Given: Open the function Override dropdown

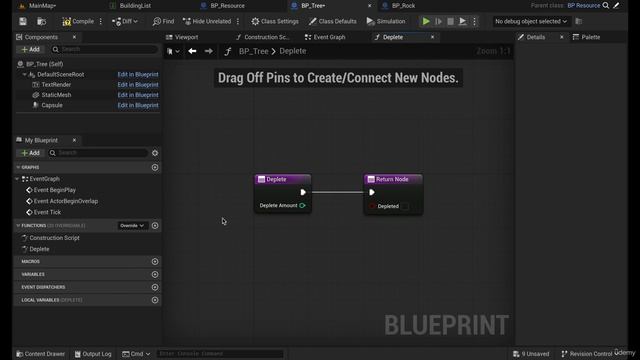Looking at the screenshot, I should point(132,226).
